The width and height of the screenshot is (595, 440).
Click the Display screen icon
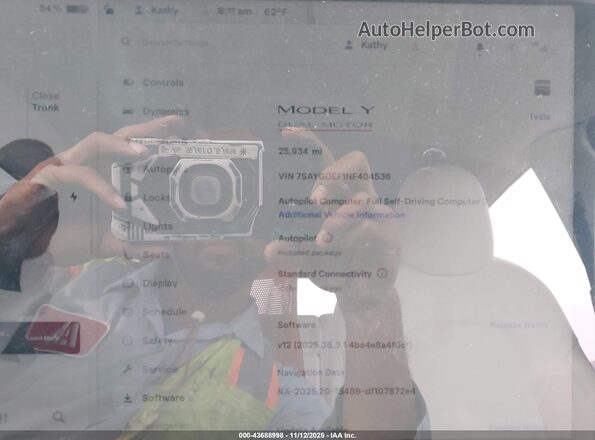pyautogui.click(x=128, y=283)
